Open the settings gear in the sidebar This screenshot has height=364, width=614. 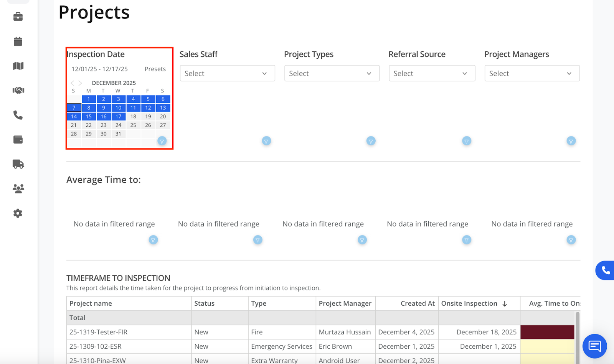click(x=18, y=213)
